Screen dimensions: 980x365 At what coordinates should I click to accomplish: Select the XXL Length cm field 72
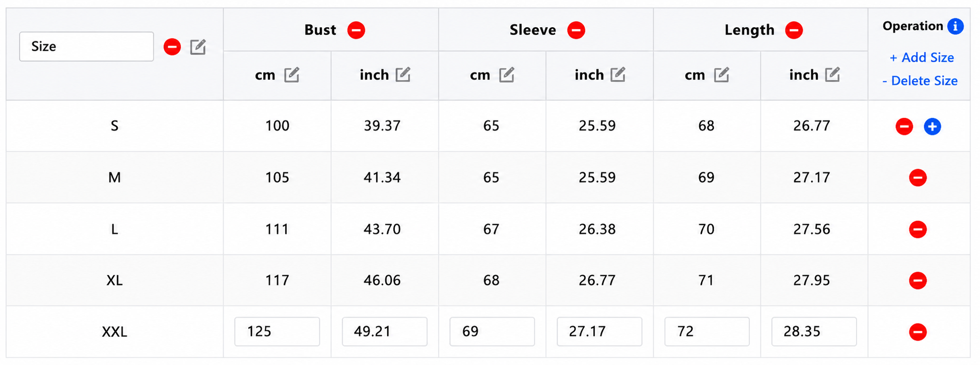click(x=707, y=331)
